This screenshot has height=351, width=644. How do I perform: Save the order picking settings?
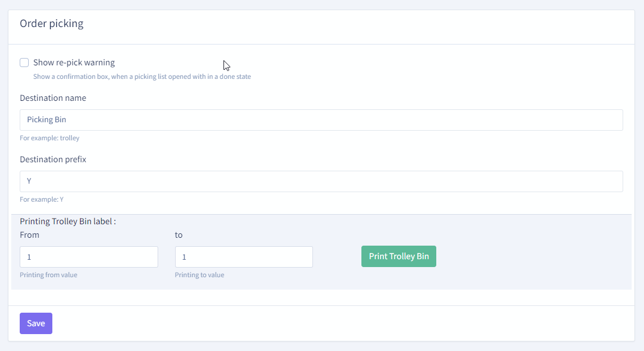[36, 323]
